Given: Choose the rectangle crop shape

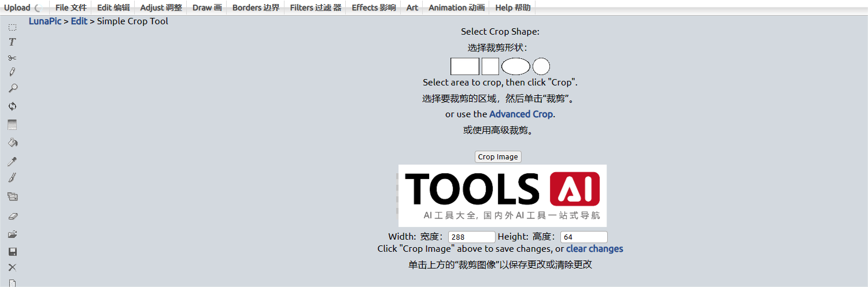Looking at the screenshot, I should click(464, 66).
